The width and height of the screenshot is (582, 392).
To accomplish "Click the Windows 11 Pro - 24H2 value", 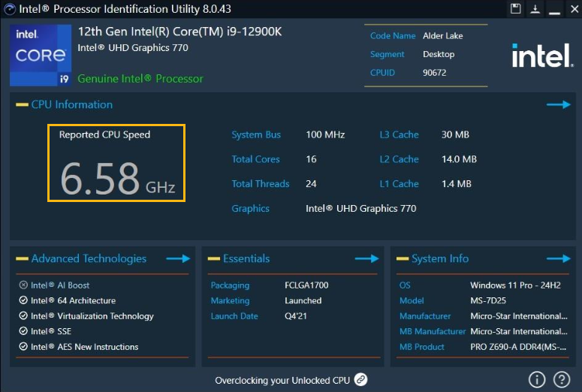I will pos(516,285).
